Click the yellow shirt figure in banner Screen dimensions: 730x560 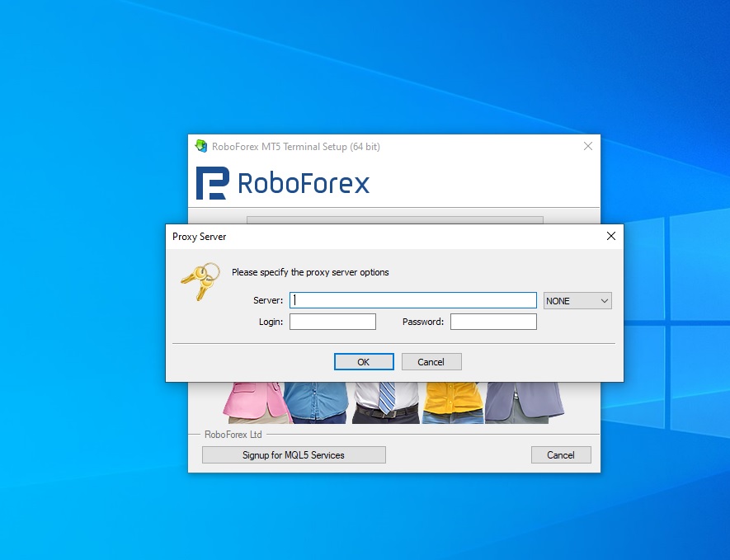pyautogui.click(x=453, y=402)
